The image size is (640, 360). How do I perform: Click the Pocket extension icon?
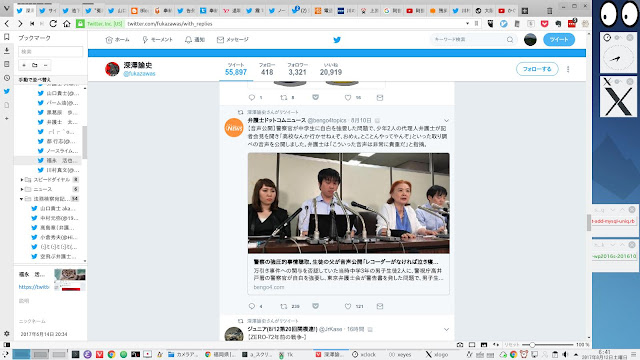[x=544, y=24]
